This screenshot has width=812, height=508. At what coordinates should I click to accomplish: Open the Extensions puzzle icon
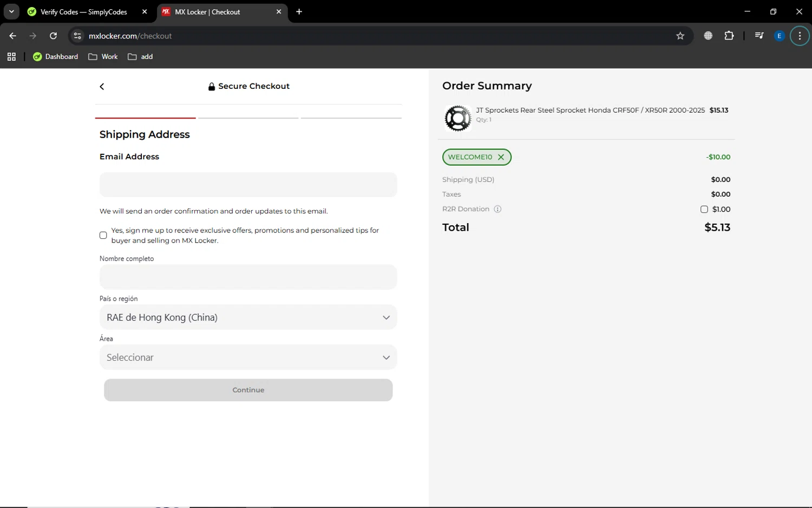coord(729,36)
